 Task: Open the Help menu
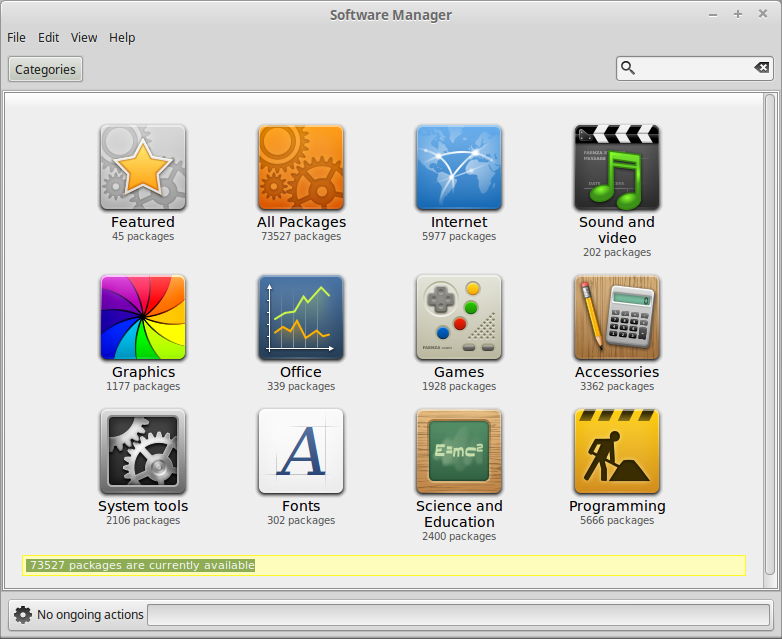[122, 37]
